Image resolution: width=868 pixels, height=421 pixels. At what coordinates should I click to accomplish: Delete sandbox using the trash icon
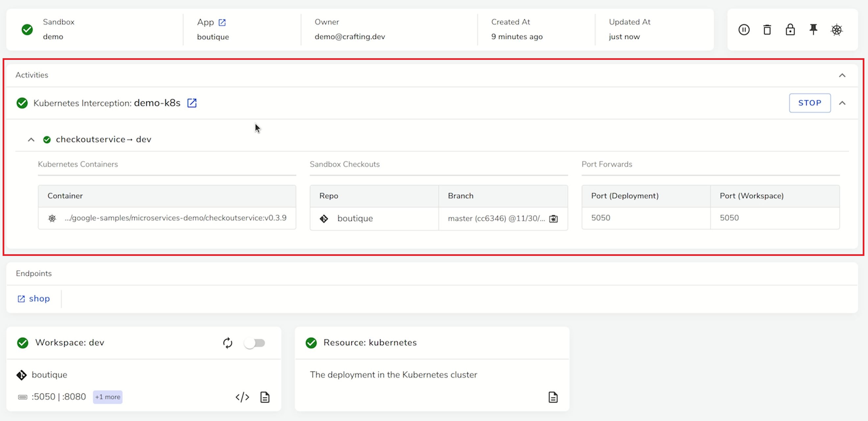point(767,30)
